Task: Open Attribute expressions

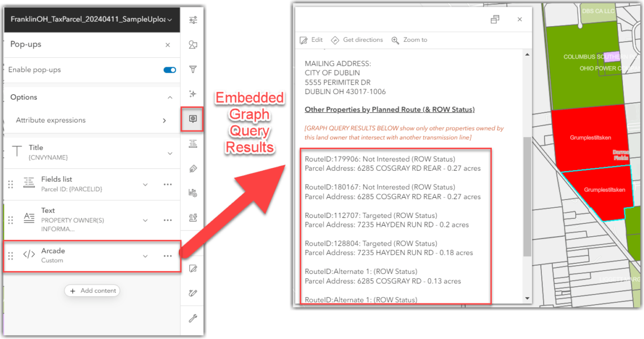Action: (91, 121)
